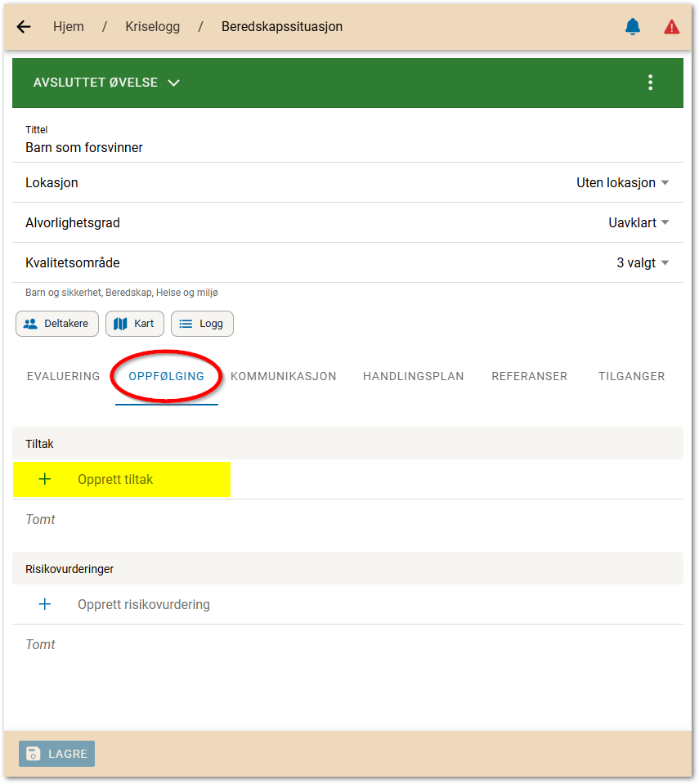The width and height of the screenshot is (699, 784).
Task: Open Deltakere participants button
Action: click(57, 324)
